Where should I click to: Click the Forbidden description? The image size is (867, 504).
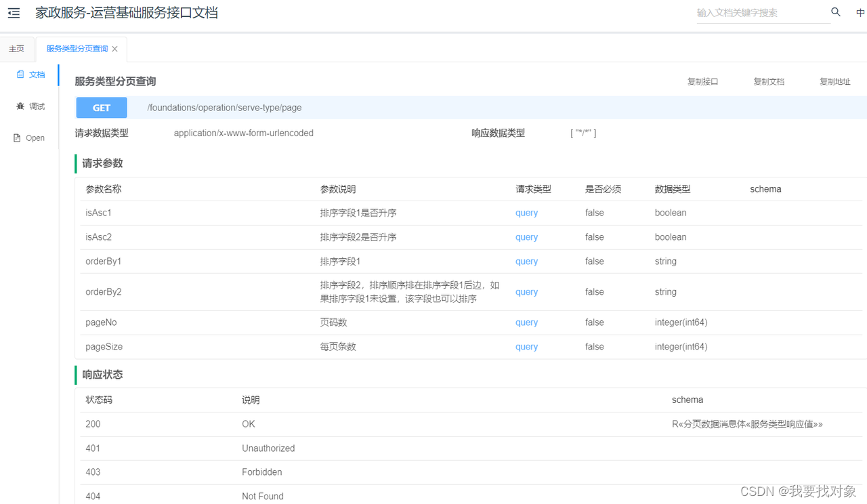(262, 472)
